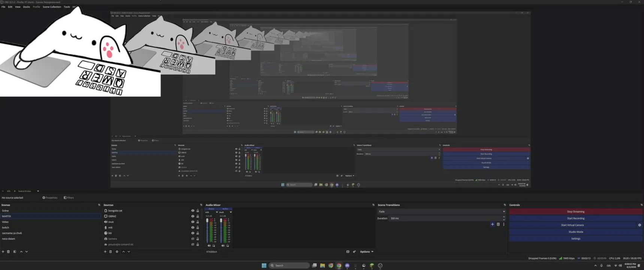The height and width of the screenshot is (270, 644).
Task: Open the File menu
Action: pos(3,7)
